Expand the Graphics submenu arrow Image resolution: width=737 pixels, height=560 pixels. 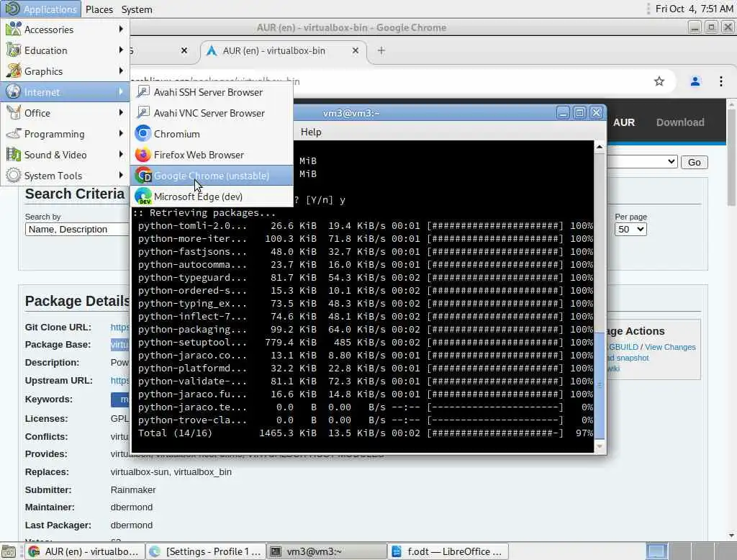coord(121,71)
